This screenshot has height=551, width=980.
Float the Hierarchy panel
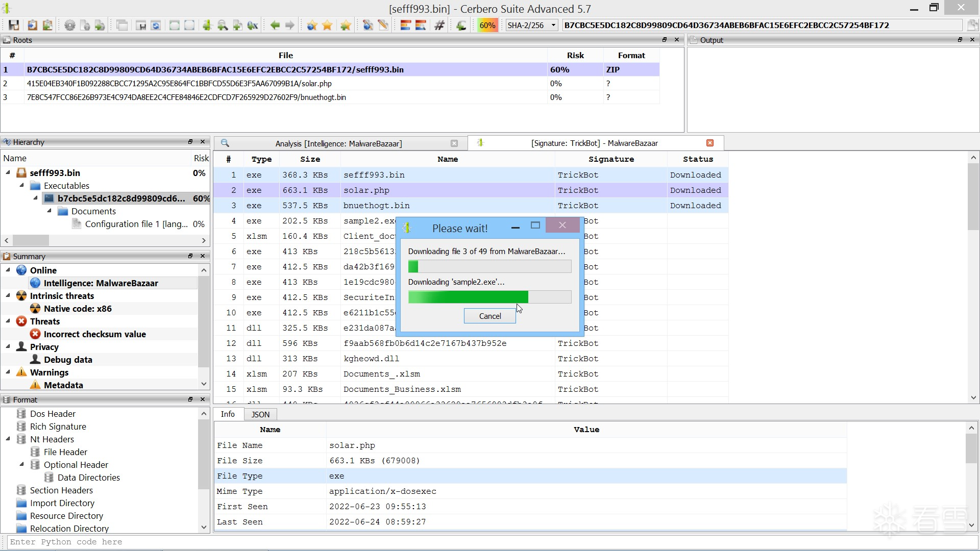click(190, 142)
